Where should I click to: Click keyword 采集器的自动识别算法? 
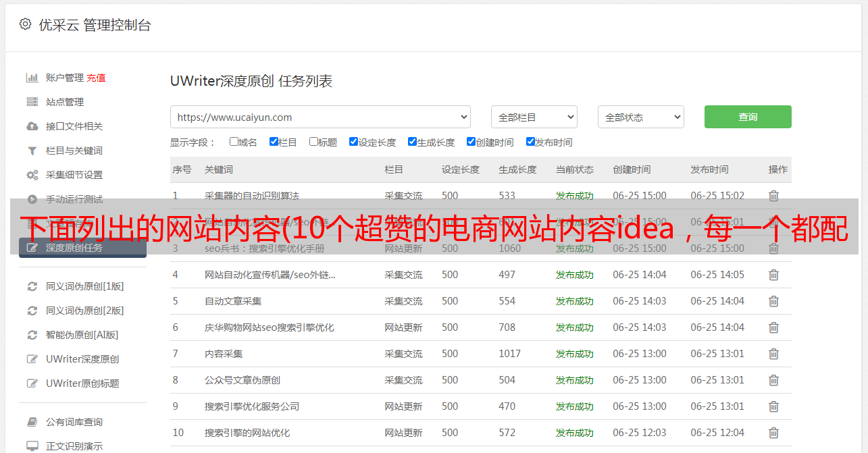click(252, 196)
